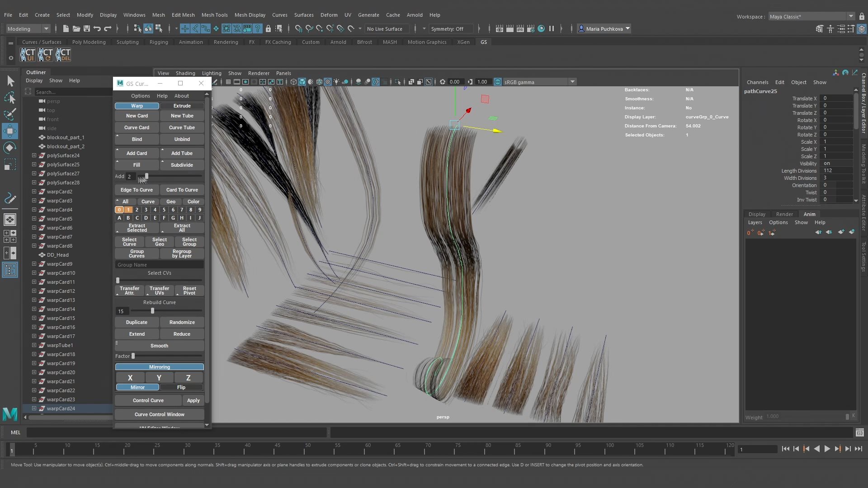Toggle the Mirror mode button
This screenshot has width=868, height=488.
pos(137,387)
